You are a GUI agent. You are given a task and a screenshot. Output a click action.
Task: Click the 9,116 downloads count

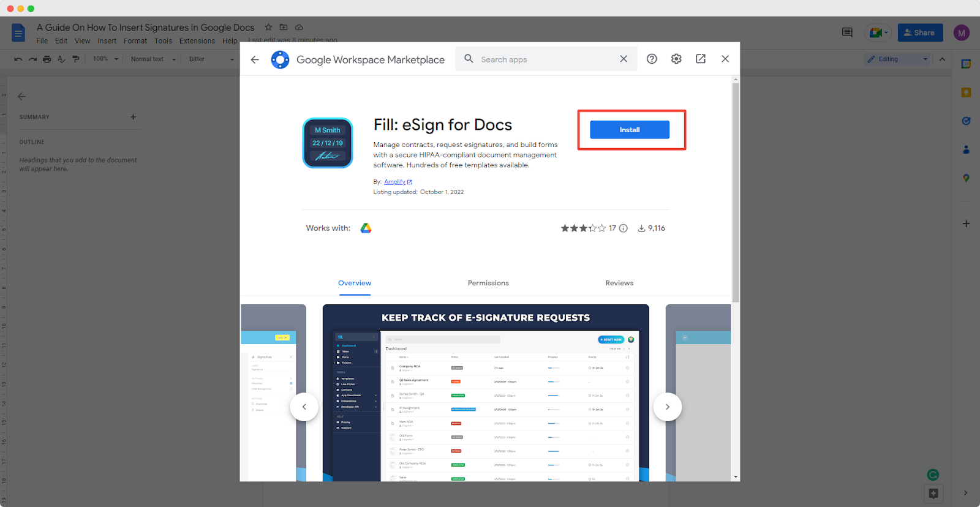(x=652, y=228)
